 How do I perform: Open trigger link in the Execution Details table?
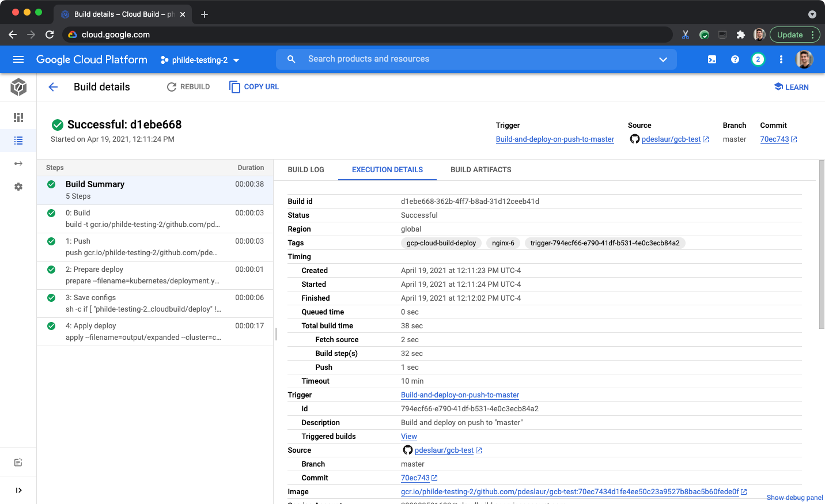tap(460, 395)
